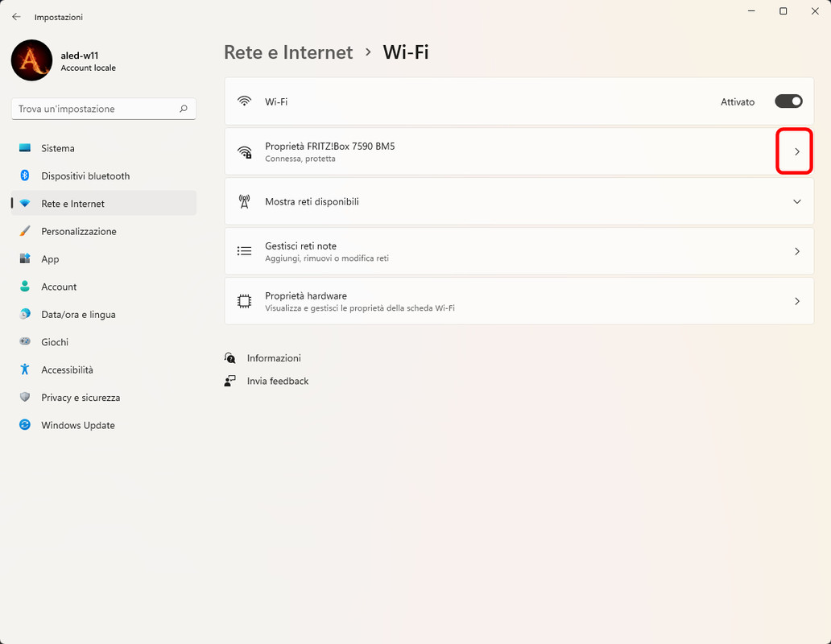Click the Giochi controller icon

[25, 342]
